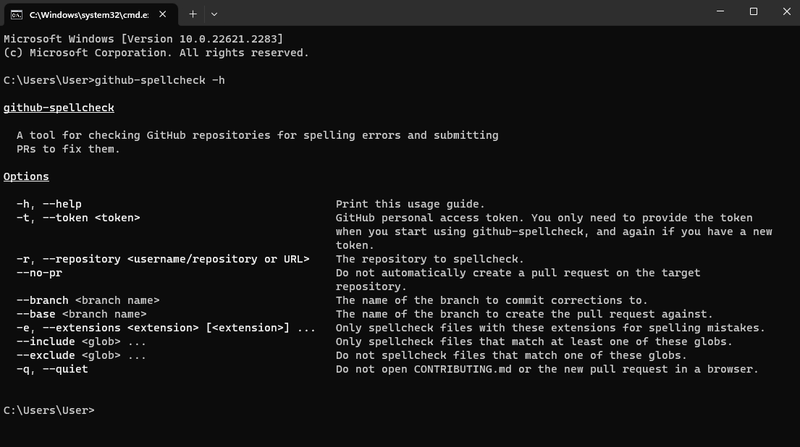Click the underlined github-spellcheck heading
Screen dimensions: 800x447
coord(58,107)
